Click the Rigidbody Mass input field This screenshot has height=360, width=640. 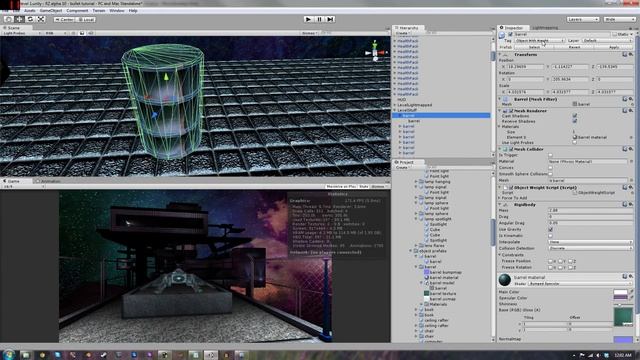[x=590, y=210]
